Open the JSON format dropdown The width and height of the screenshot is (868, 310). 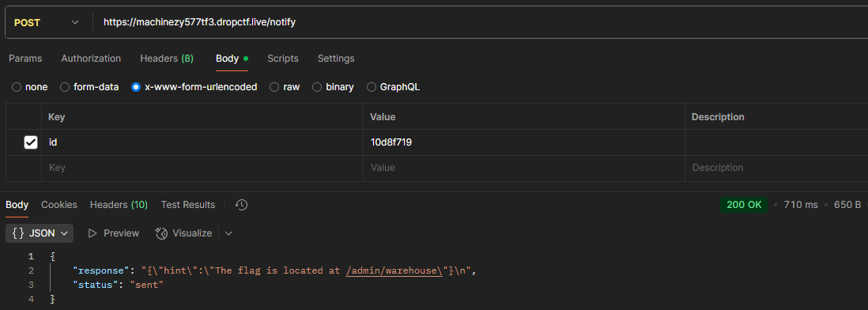40,233
